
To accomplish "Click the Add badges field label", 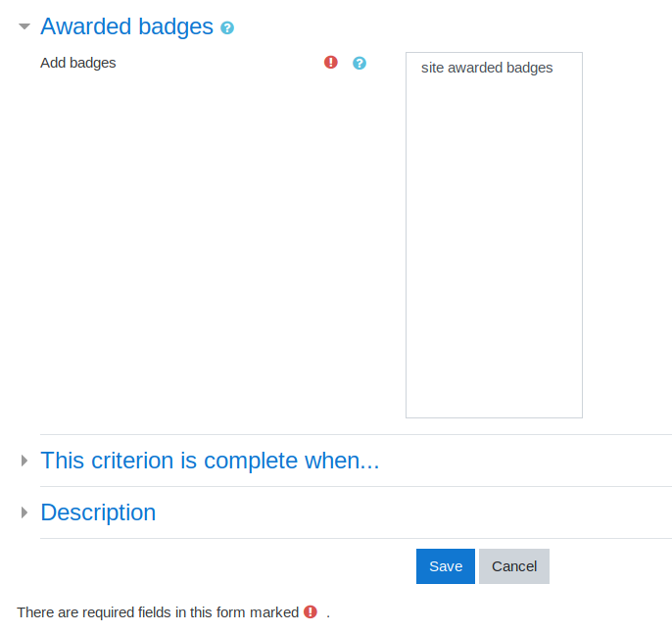I will pos(78,63).
